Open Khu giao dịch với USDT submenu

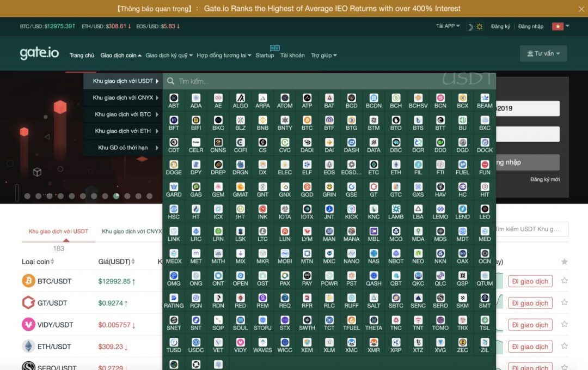point(123,81)
